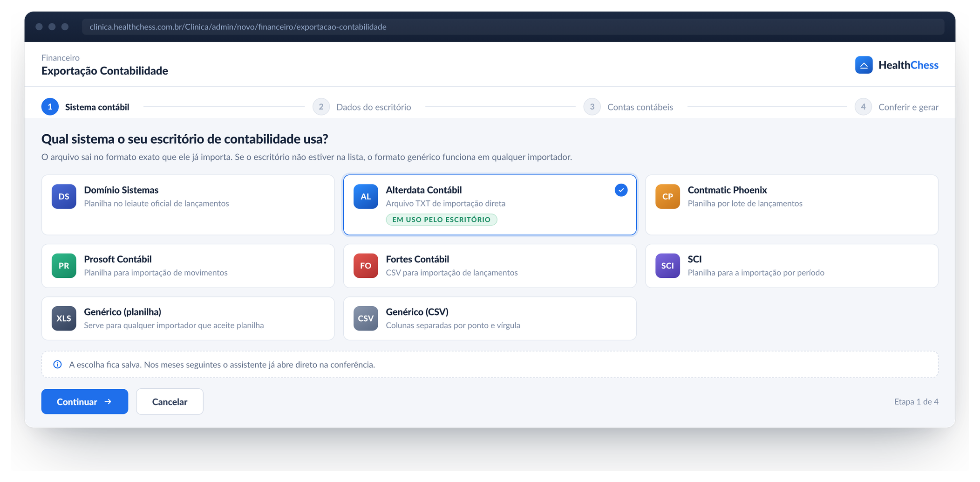The image size is (980, 482).
Task: Select the Genérico (CSV) option
Action: coord(490,318)
